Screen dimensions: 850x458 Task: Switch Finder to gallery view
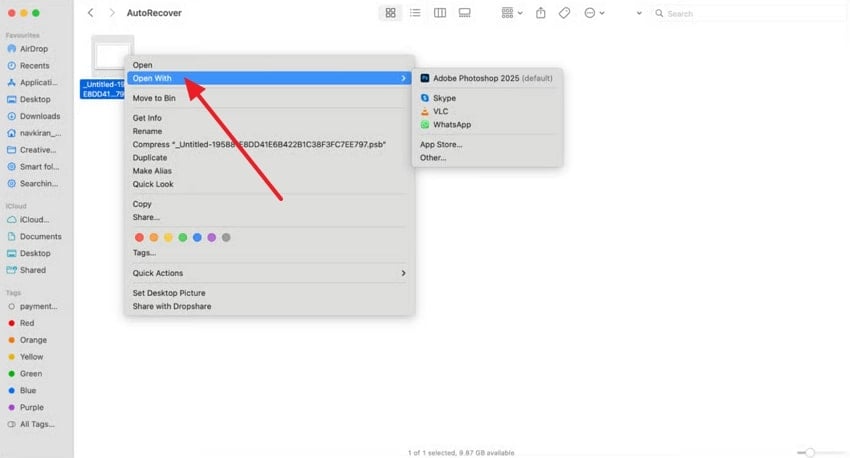(465, 13)
